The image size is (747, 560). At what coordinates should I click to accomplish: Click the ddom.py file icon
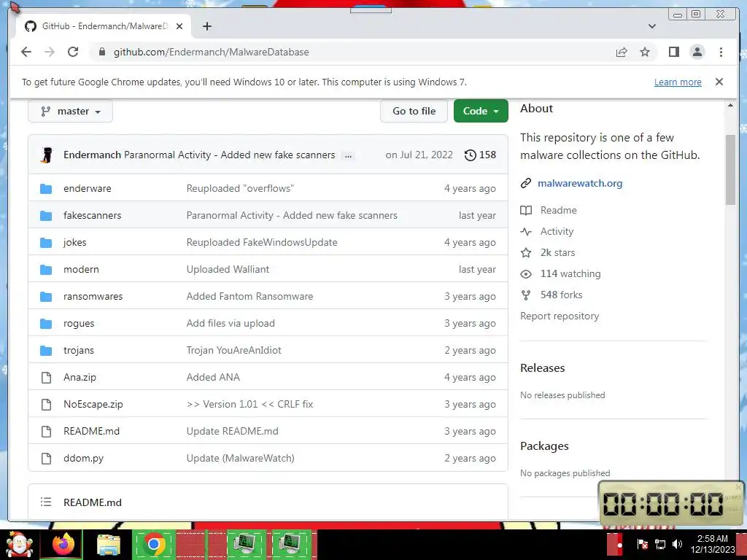click(46, 459)
